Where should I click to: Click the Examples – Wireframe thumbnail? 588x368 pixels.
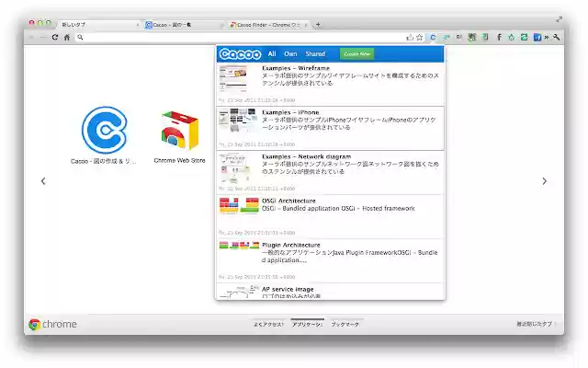click(233, 79)
